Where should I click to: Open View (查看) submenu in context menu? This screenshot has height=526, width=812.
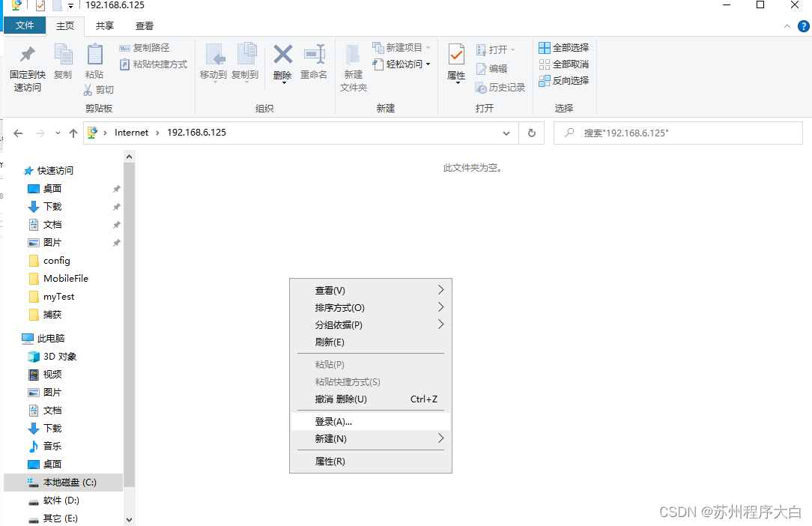tap(371, 290)
